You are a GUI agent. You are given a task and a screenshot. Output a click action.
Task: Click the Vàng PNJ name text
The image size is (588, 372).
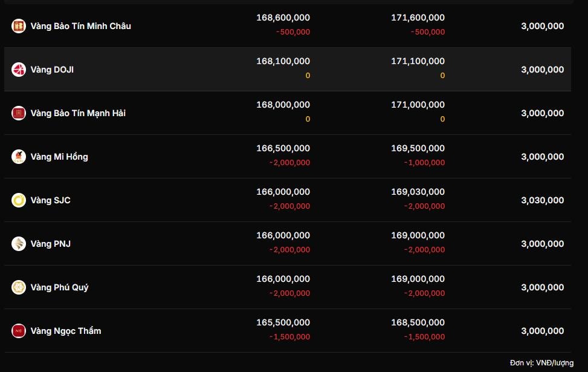coord(51,244)
